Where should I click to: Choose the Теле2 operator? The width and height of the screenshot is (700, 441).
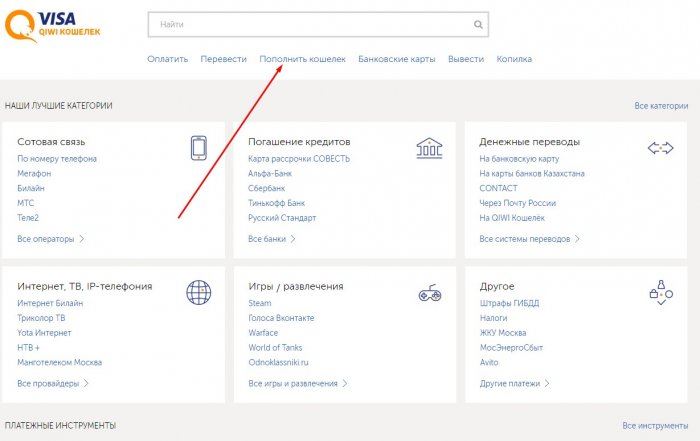[x=28, y=218]
